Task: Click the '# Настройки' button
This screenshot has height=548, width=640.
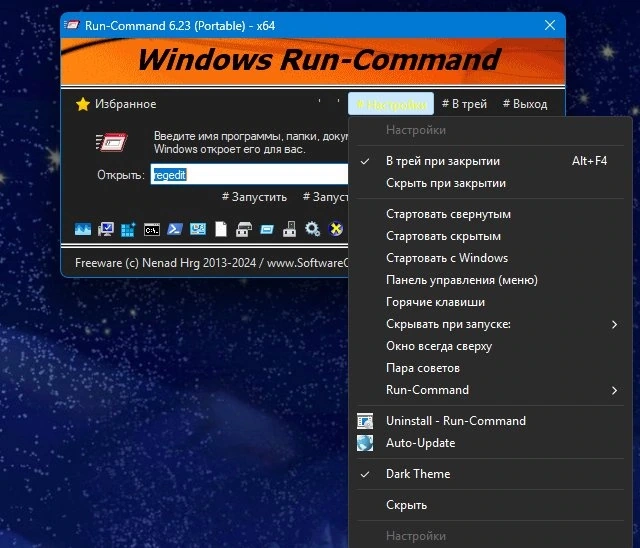Action: [391, 104]
